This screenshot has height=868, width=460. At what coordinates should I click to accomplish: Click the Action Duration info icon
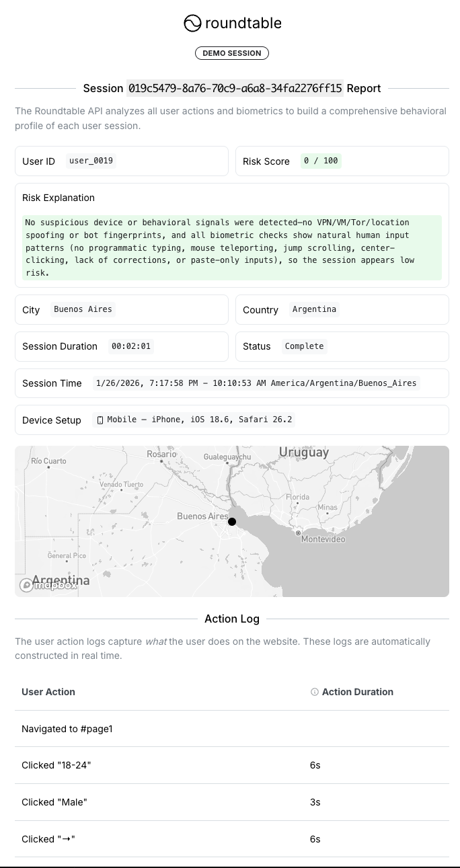pyautogui.click(x=314, y=692)
